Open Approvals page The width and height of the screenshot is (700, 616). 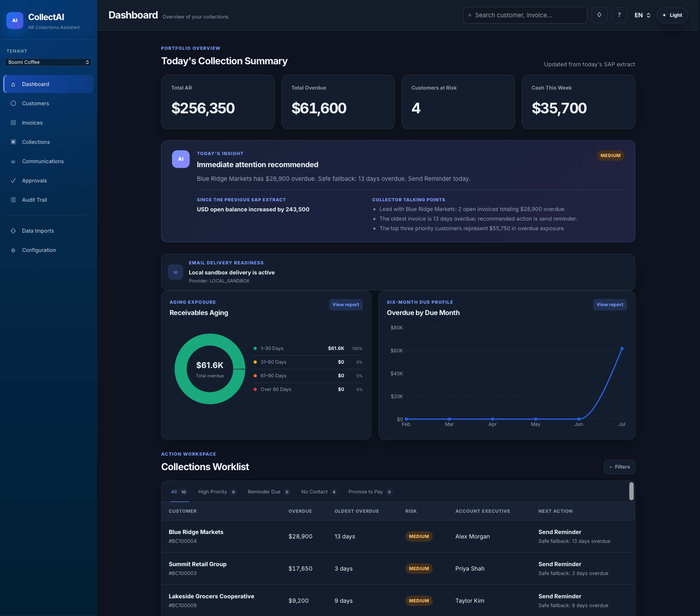[48, 180]
